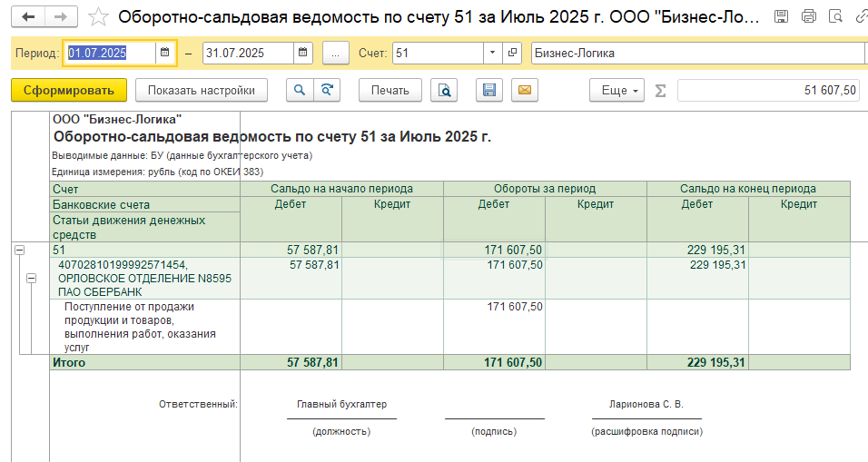Image resolution: width=868 pixels, height=462 pixels.
Task: Click Итого turnover debit 171 607,50
Action: pyautogui.click(x=494, y=362)
